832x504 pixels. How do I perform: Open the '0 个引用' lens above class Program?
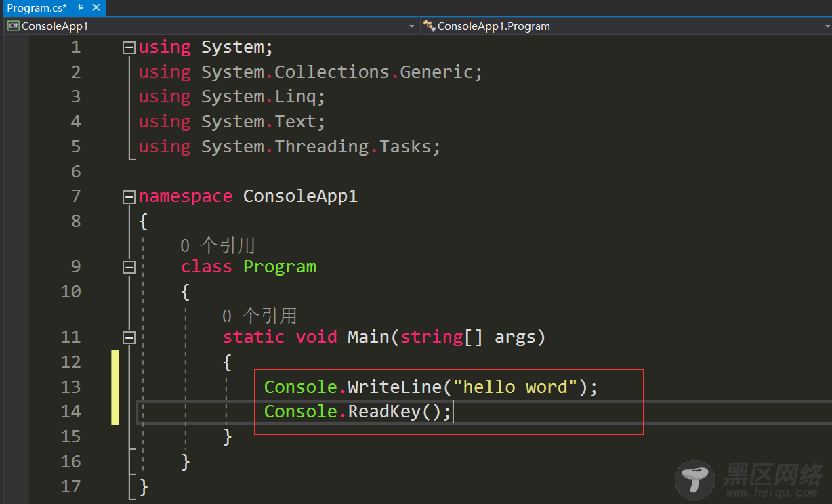coord(217,245)
